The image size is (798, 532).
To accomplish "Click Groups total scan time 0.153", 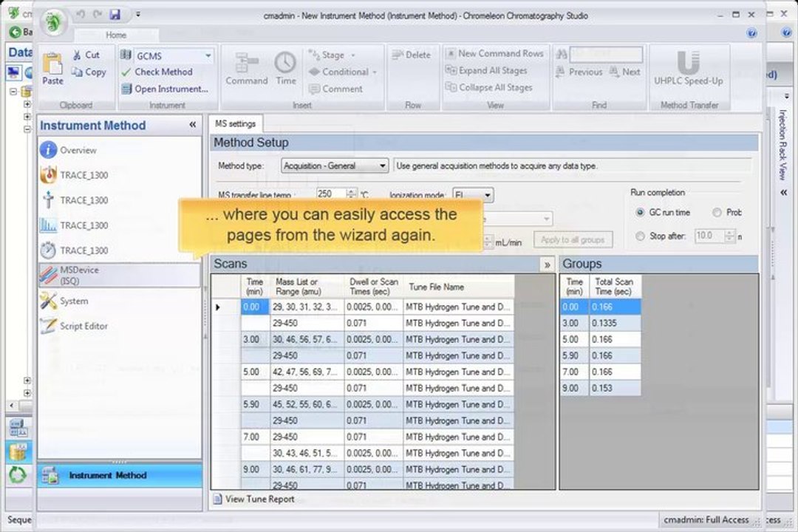I will [x=615, y=389].
